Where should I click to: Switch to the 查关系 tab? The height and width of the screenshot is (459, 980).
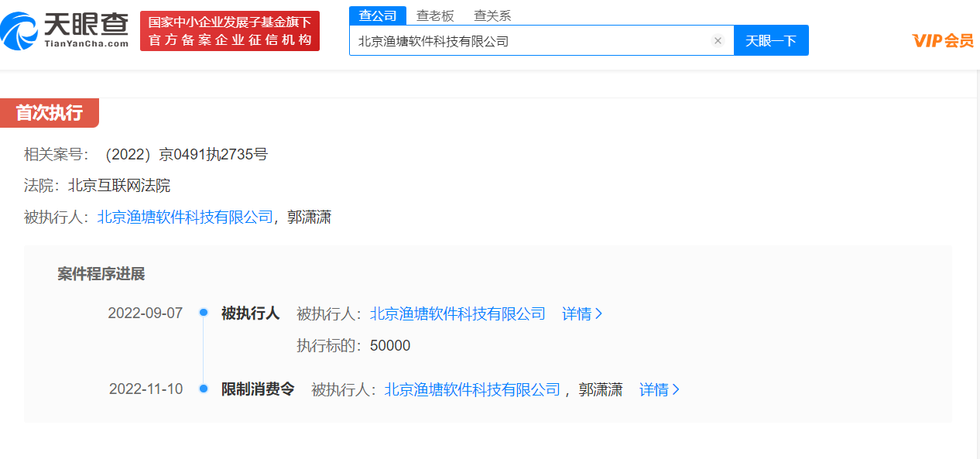492,15
